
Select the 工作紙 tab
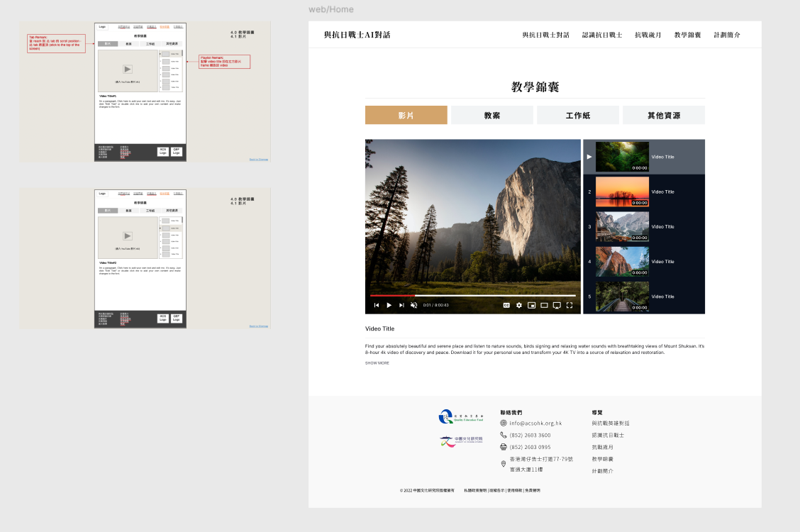tap(578, 116)
